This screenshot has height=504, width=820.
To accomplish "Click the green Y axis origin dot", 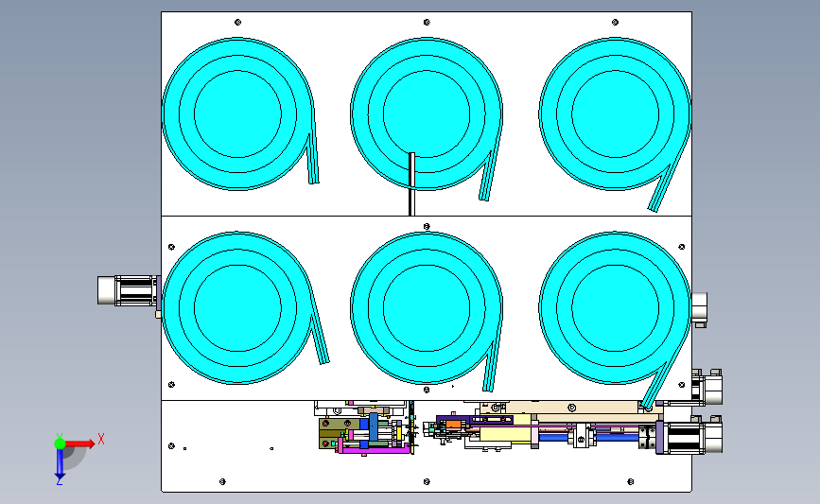I will 60,443.
